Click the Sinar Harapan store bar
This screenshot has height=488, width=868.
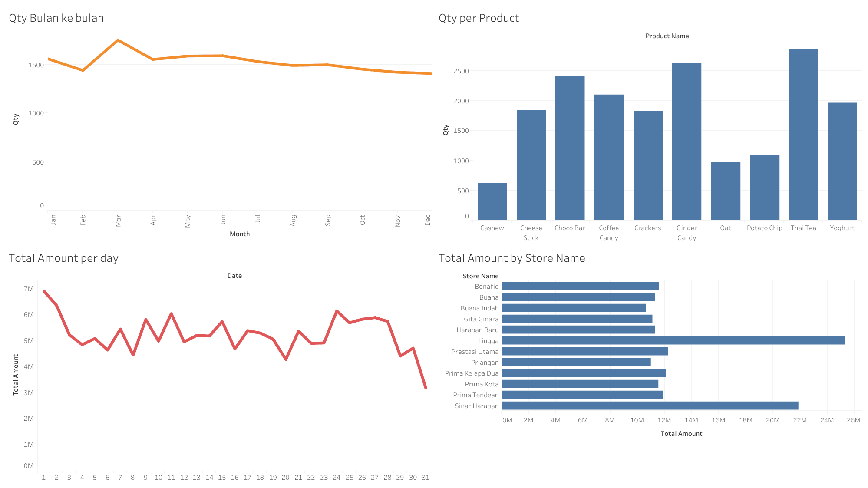[650, 406]
